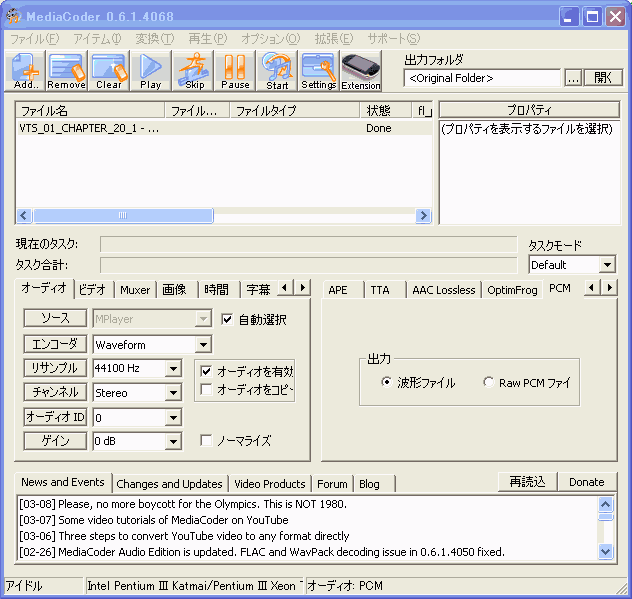
Task: Click the file list horizontal scrollbar thumb
Action: [x=123, y=216]
